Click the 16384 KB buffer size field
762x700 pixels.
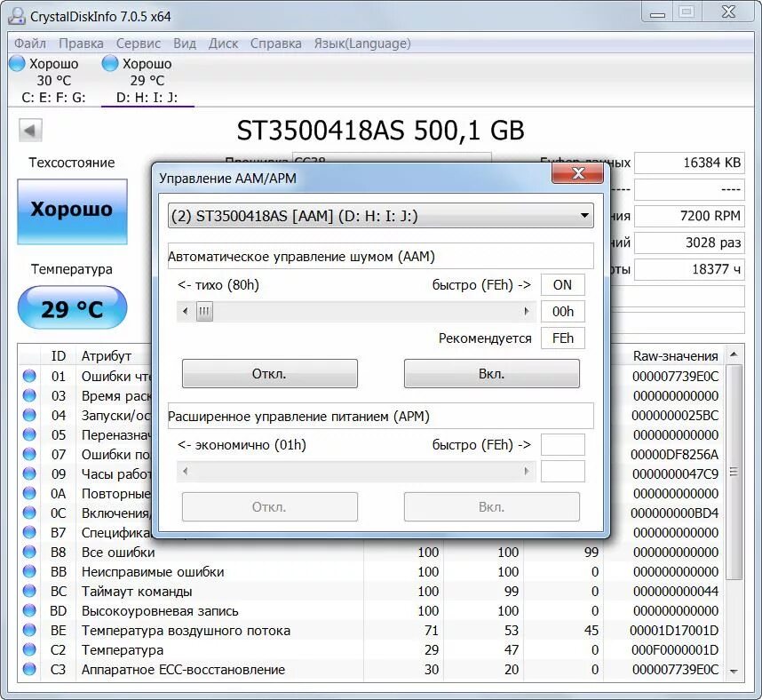(689, 163)
